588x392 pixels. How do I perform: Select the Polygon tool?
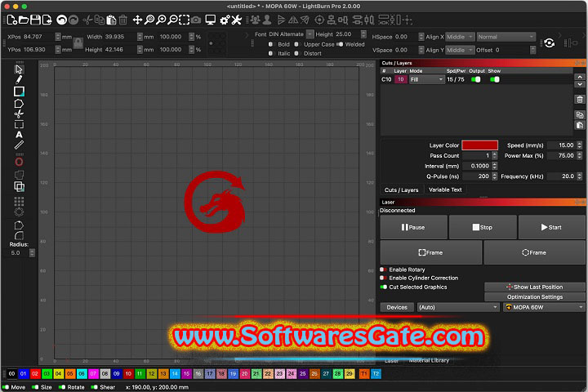pyautogui.click(x=19, y=104)
